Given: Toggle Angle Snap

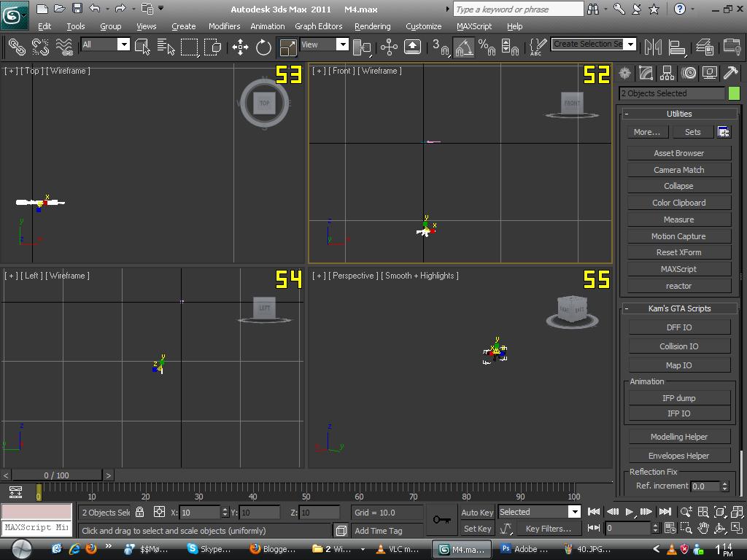Looking at the screenshot, I should [x=463, y=47].
